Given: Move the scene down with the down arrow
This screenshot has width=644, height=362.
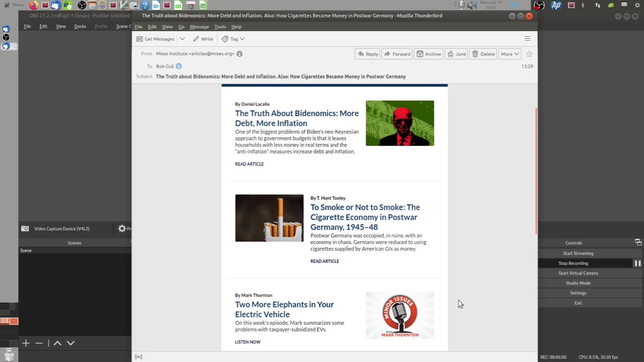Looking at the screenshot, I should coord(70,343).
